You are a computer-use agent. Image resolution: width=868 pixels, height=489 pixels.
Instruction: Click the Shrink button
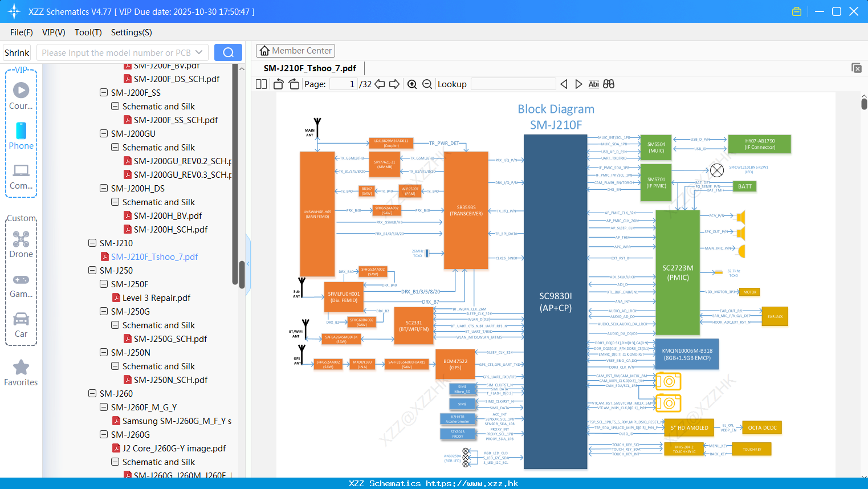point(17,52)
